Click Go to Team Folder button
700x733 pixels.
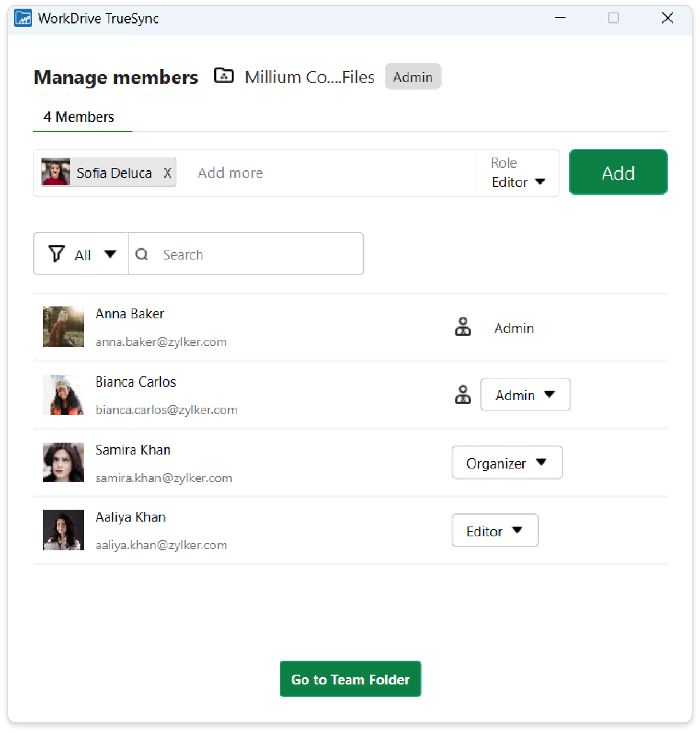click(350, 679)
